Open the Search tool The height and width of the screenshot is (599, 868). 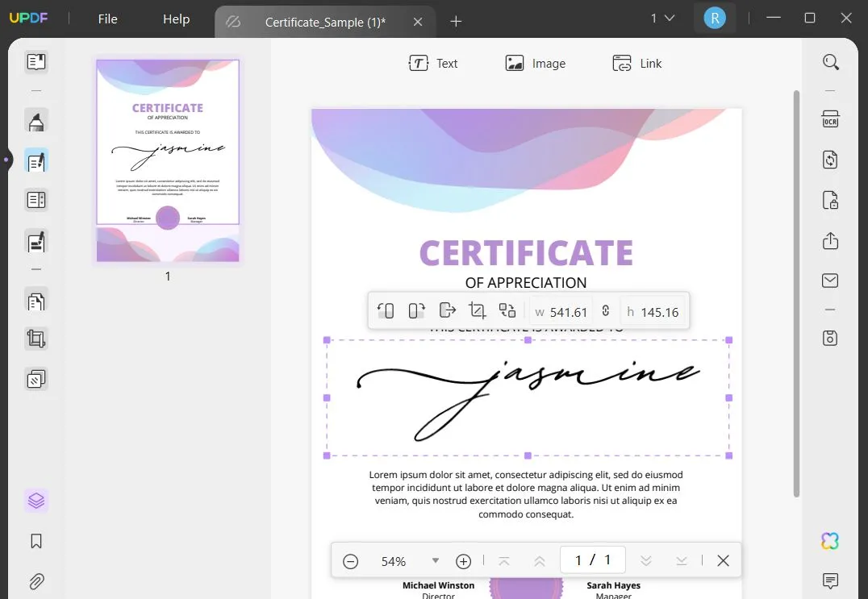tap(830, 61)
